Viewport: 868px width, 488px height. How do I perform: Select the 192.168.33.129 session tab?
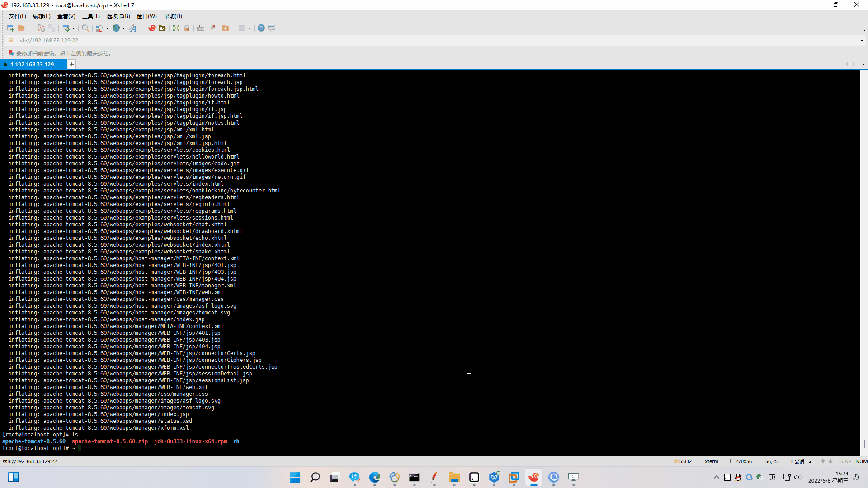pos(32,64)
